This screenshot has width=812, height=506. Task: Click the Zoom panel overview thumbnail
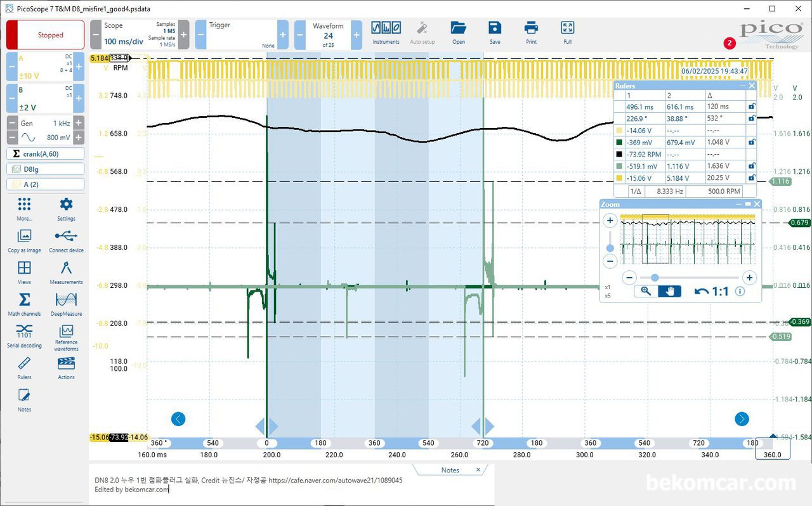(x=688, y=239)
